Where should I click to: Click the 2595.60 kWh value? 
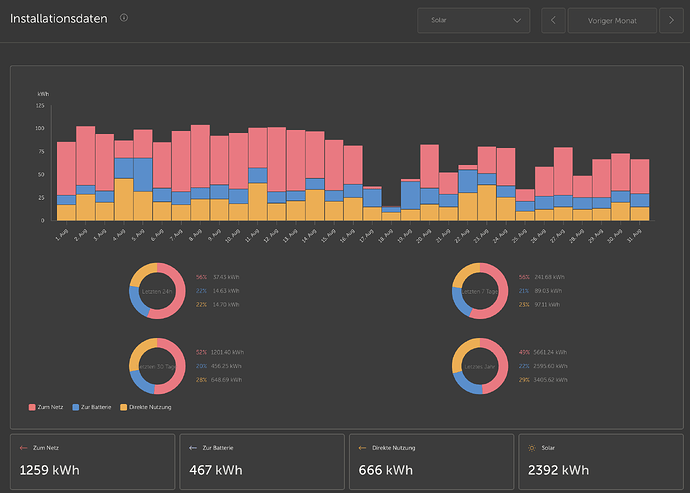551,366
